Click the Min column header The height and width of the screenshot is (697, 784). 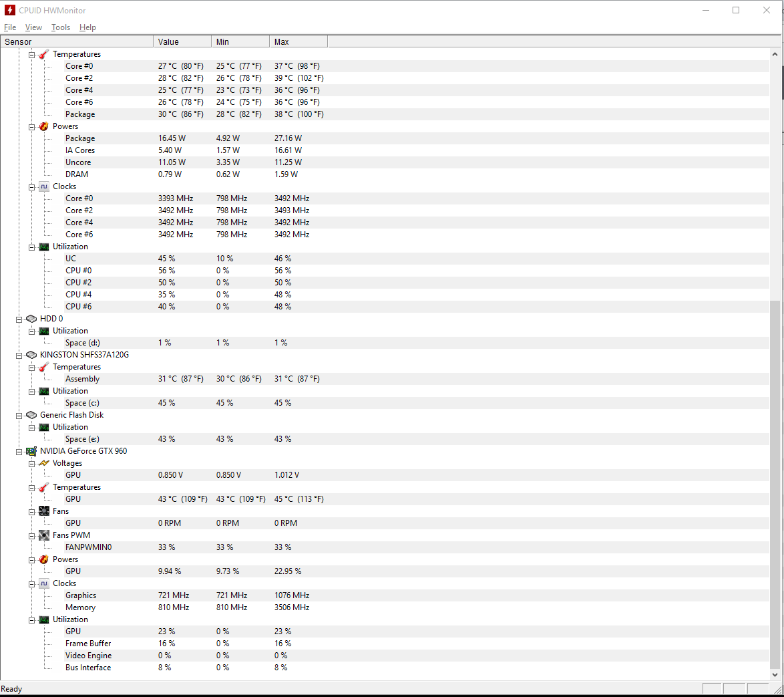click(x=240, y=41)
